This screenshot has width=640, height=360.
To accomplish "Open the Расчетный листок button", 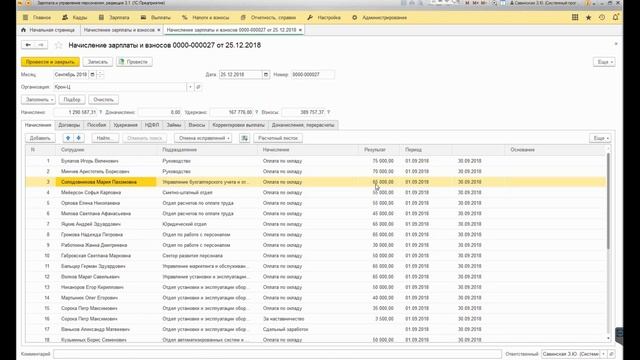I will [278, 138].
